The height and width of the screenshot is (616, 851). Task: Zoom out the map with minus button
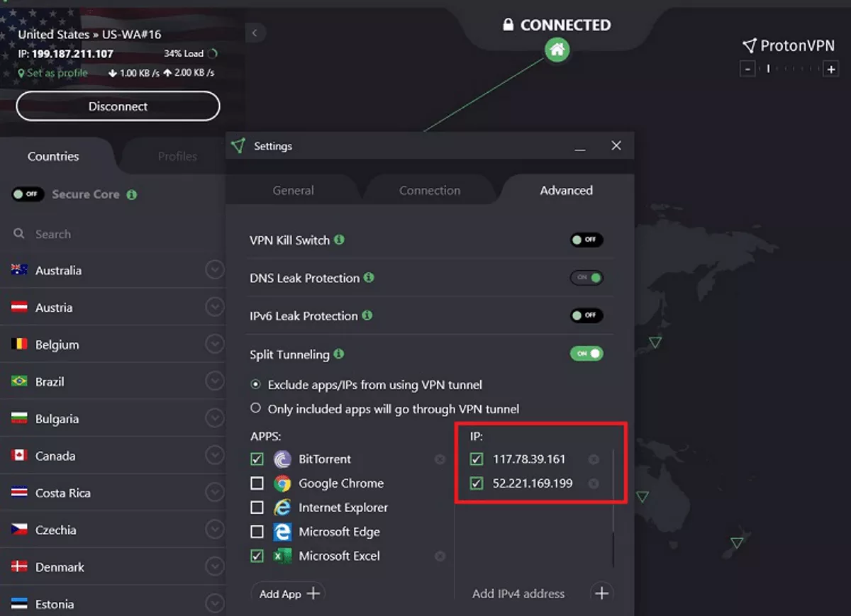747,69
